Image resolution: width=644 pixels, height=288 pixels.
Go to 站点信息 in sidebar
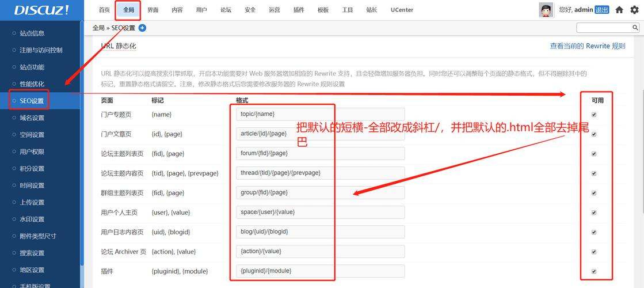coord(32,33)
